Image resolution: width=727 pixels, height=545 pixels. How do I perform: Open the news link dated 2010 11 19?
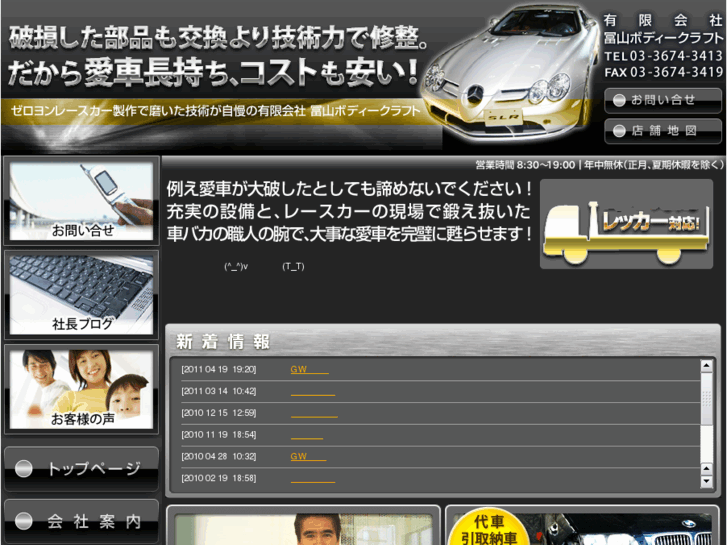pyautogui.click(x=307, y=435)
